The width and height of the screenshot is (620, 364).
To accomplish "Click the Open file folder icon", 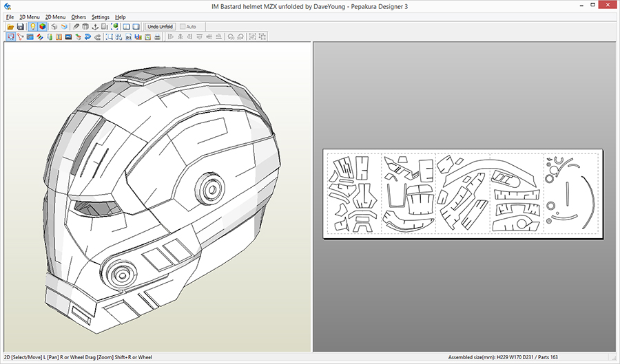I will pos(10,27).
